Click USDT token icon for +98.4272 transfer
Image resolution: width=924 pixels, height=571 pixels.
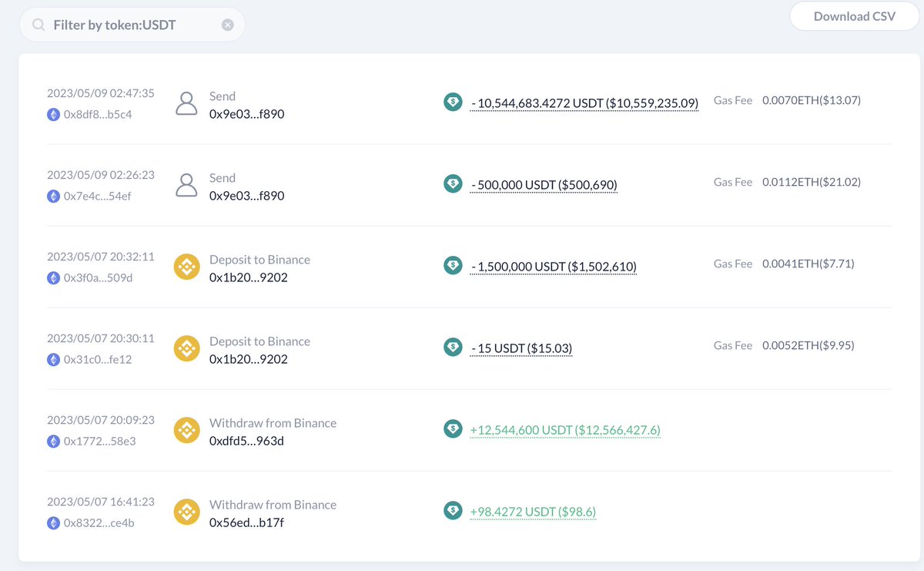(453, 510)
